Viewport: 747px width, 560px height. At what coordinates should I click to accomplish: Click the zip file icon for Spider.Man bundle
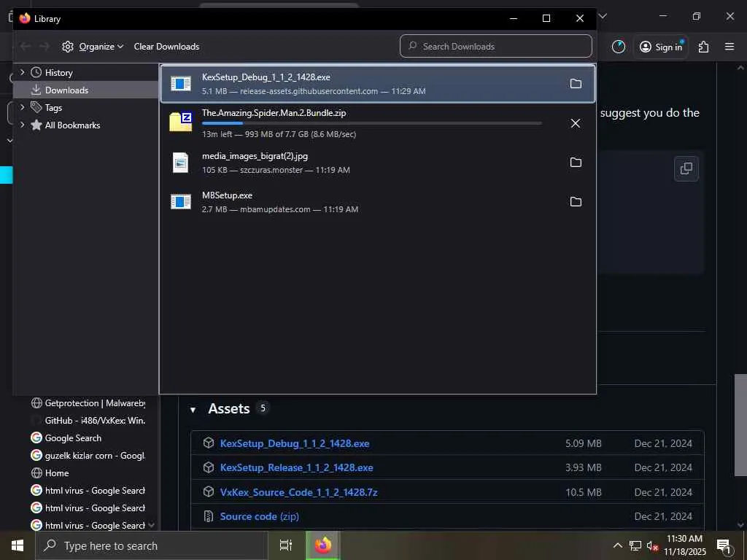[181, 122]
